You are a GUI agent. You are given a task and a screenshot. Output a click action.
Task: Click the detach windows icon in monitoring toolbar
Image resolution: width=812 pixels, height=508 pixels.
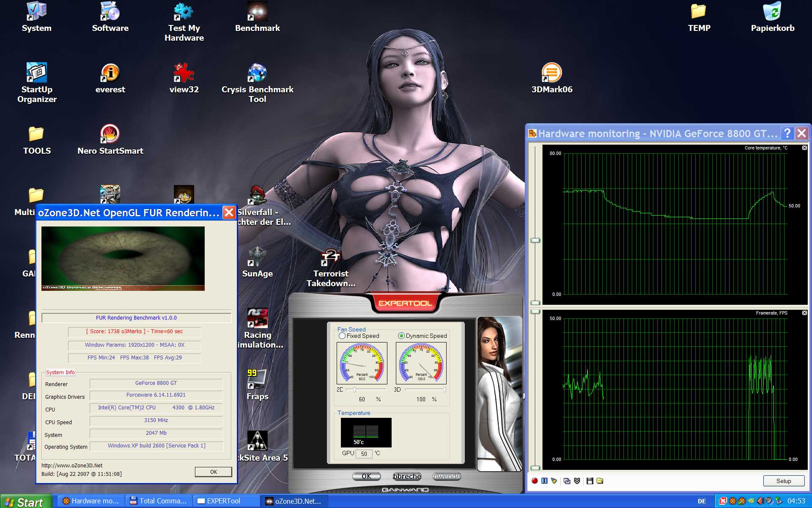567,481
